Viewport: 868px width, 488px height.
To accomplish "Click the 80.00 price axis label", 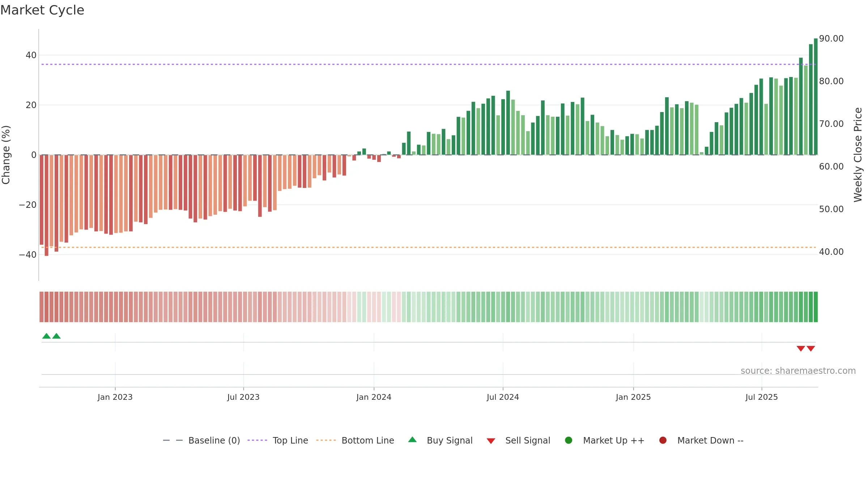I will pyautogui.click(x=831, y=81).
